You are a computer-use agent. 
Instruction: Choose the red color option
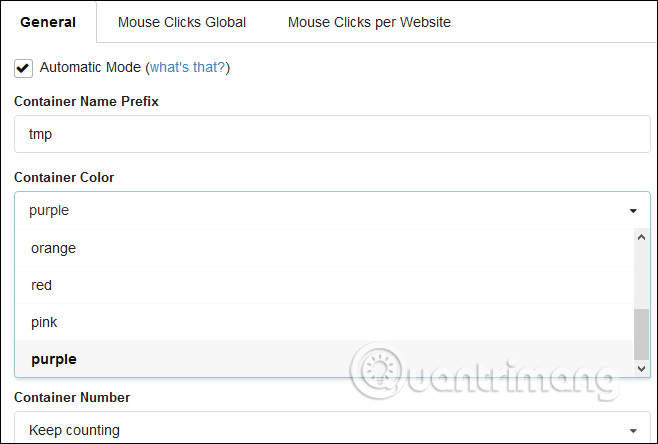pyautogui.click(x=42, y=285)
